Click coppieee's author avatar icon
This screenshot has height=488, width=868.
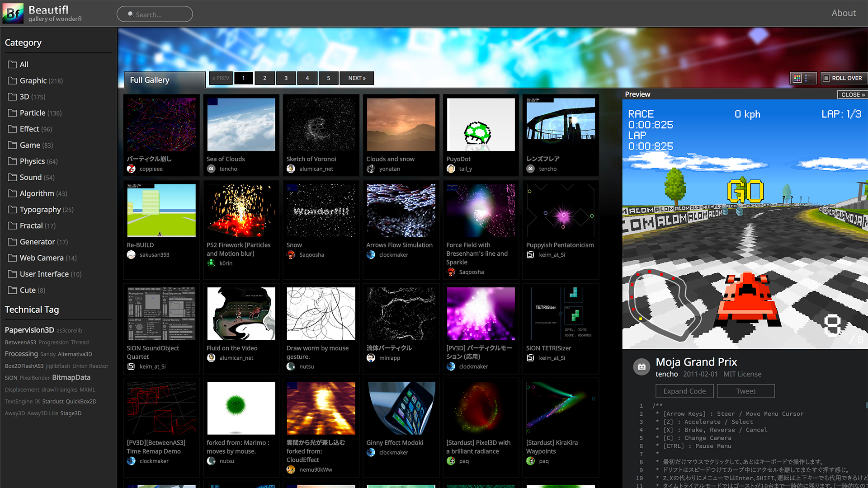coord(131,169)
